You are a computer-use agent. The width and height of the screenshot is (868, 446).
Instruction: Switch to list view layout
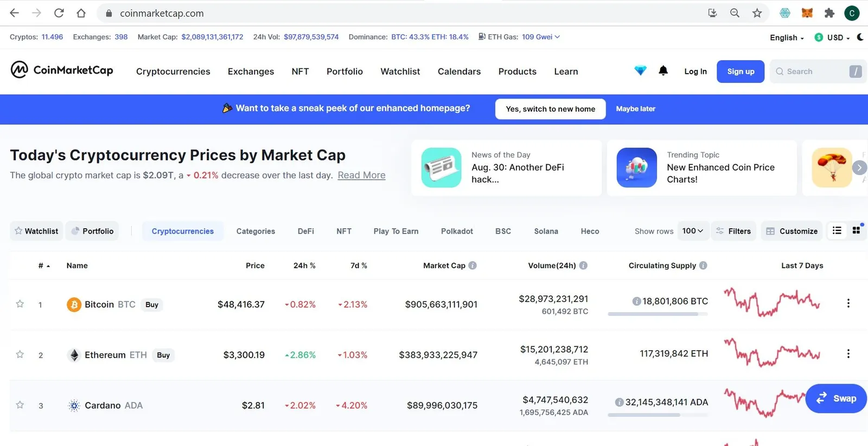point(837,231)
